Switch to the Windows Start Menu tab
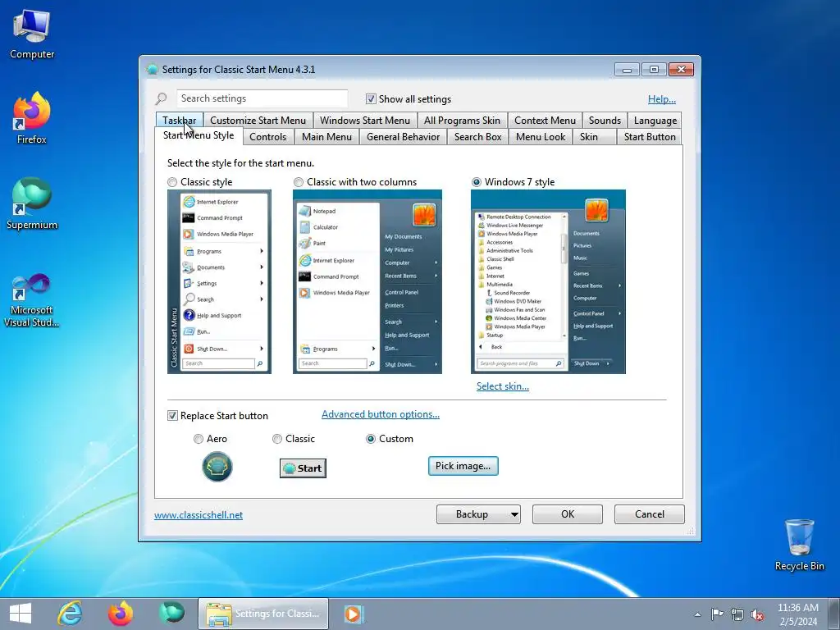Viewport: 840px width, 630px height. point(365,121)
